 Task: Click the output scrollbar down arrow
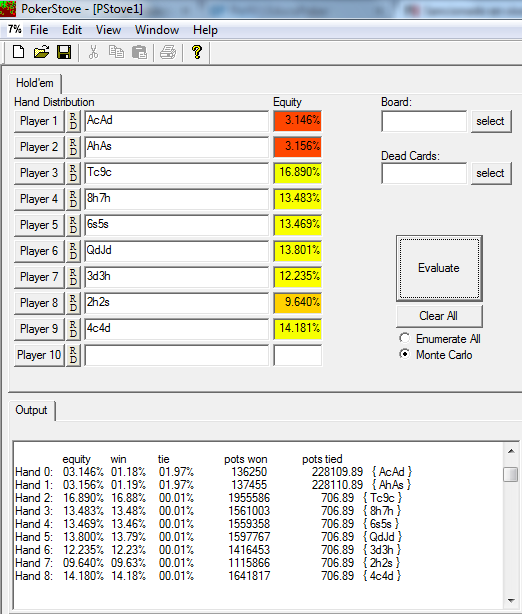tap(511, 600)
